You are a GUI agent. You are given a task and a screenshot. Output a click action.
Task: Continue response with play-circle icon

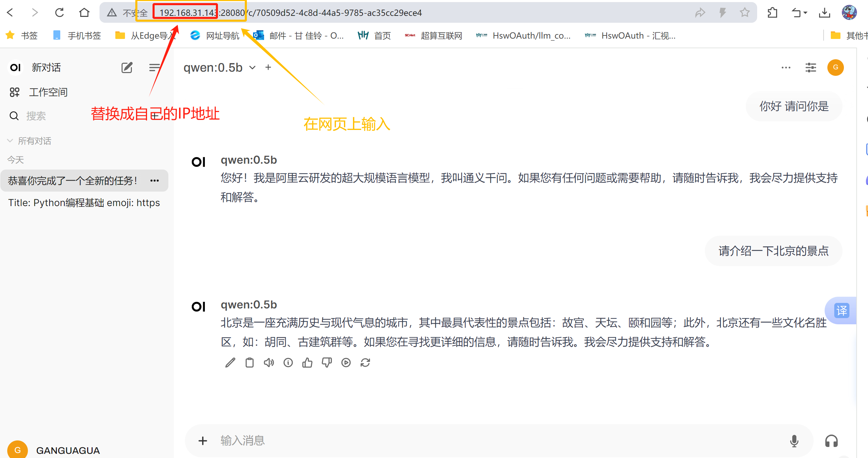pyautogui.click(x=346, y=363)
